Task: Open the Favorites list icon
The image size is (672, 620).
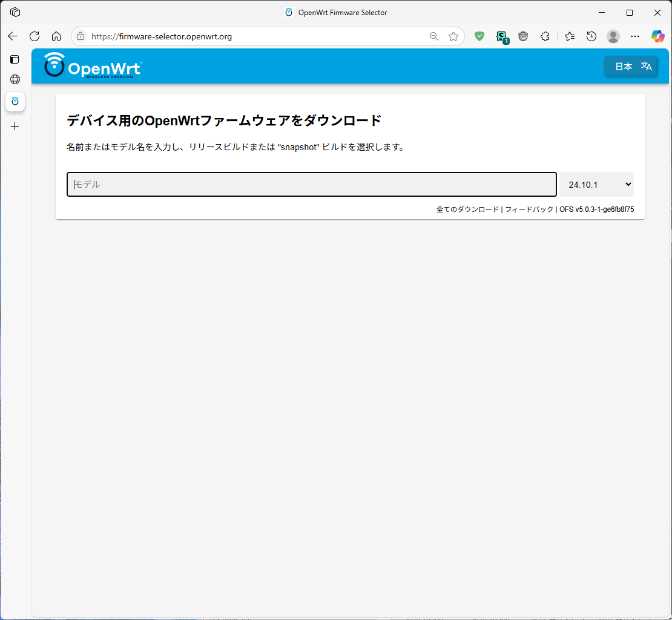Action: pos(569,36)
